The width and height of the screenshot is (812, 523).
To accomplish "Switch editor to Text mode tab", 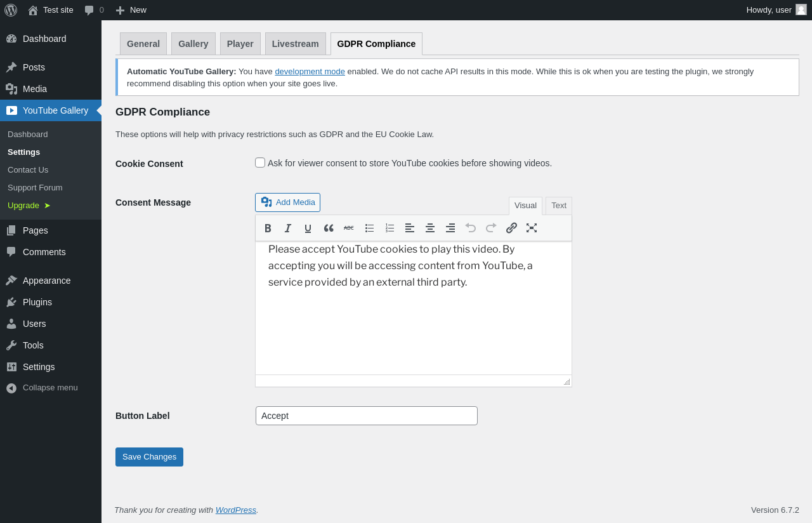I will pos(559,206).
